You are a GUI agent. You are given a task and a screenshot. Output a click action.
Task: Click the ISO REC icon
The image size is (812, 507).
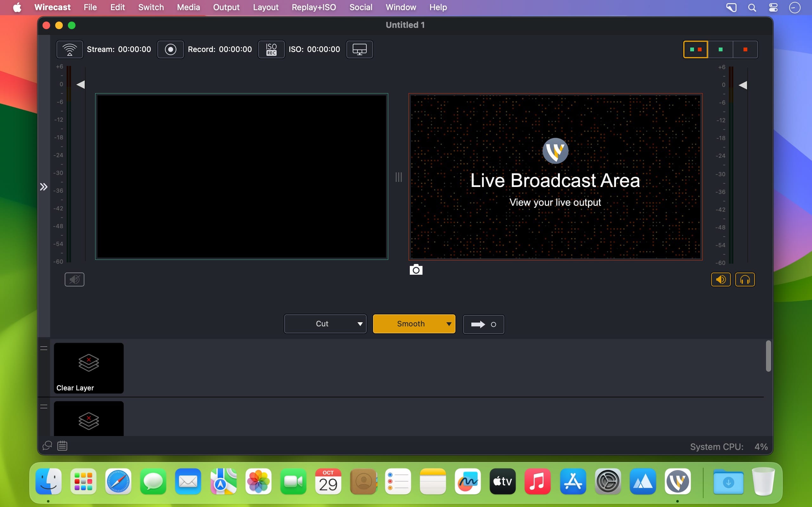[x=271, y=49]
